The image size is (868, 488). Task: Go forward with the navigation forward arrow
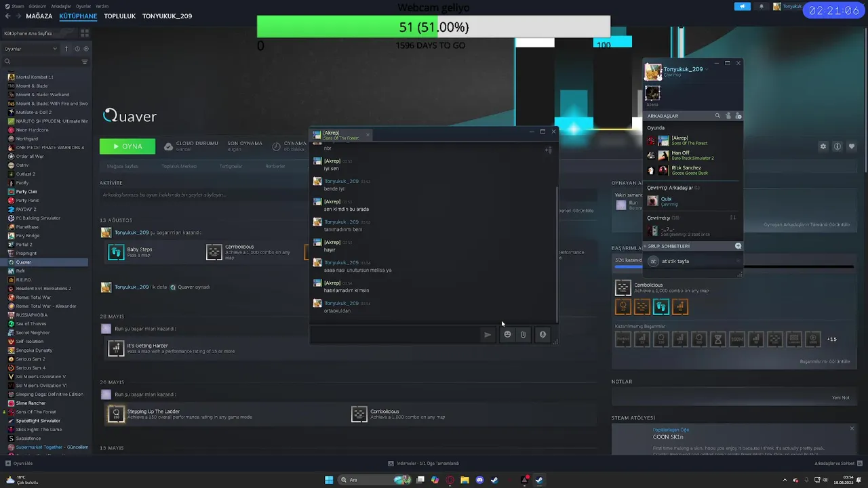coord(18,16)
